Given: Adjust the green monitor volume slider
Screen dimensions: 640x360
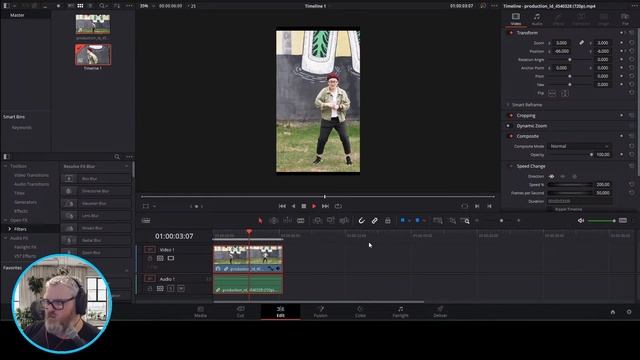Looking at the screenshot, I should [602, 221].
